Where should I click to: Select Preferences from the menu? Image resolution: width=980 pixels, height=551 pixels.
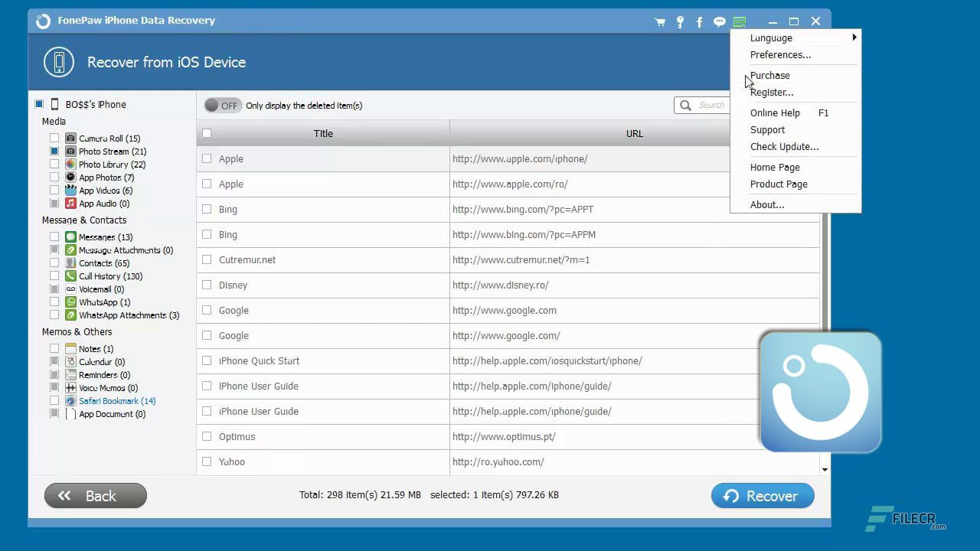(780, 54)
